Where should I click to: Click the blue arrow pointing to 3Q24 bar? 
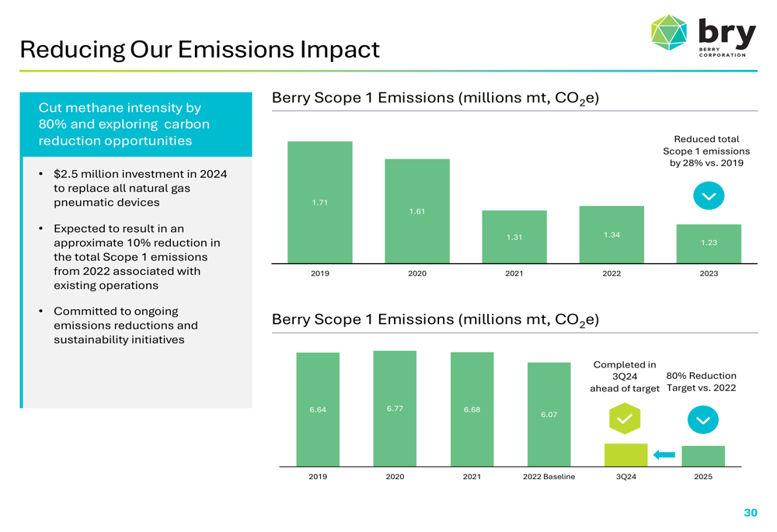[x=664, y=454]
